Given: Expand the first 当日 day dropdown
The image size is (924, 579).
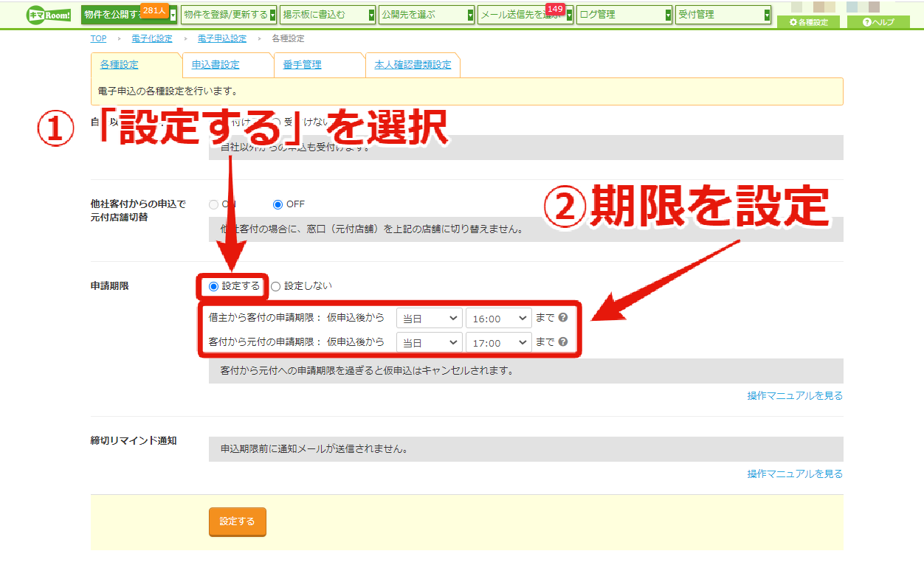Looking at the screenshot, I should click(429, 319).
